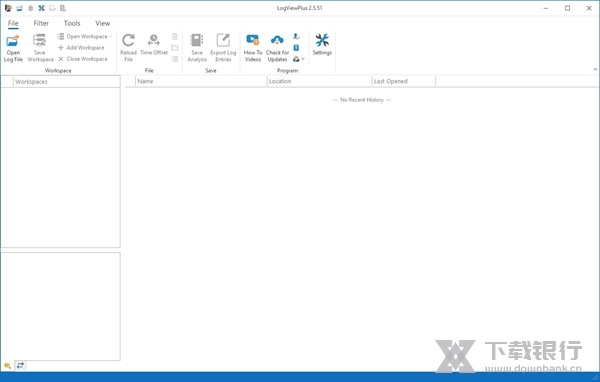The height and width of the screenshot is (382, 600).
Task: Click the Last Opened column header
Action: 404,81
